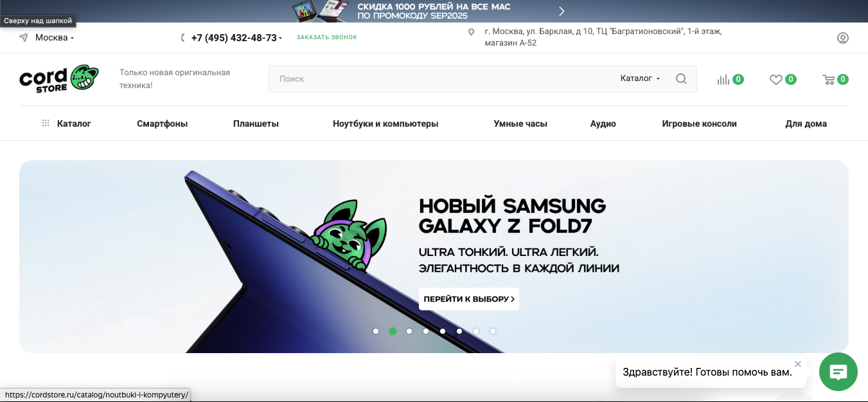Open the favorites heart icon
Screen dimensions: 868x402
(776, 80)
